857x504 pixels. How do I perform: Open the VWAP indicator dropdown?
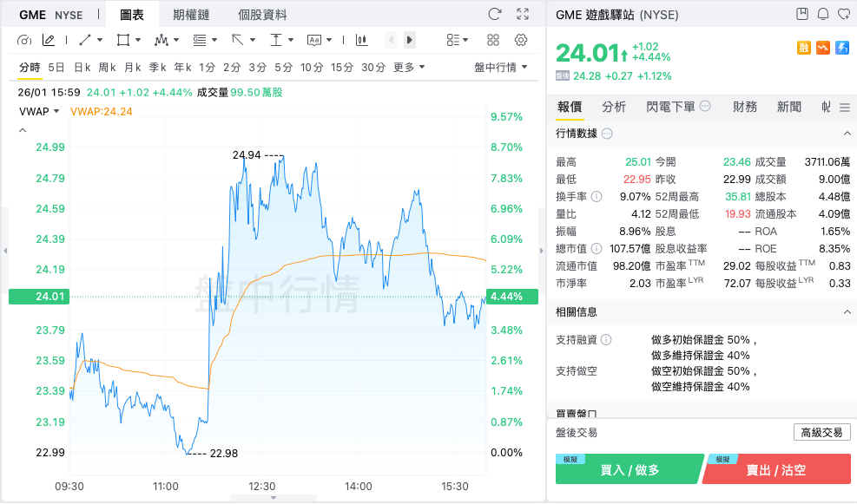(39, 111)
